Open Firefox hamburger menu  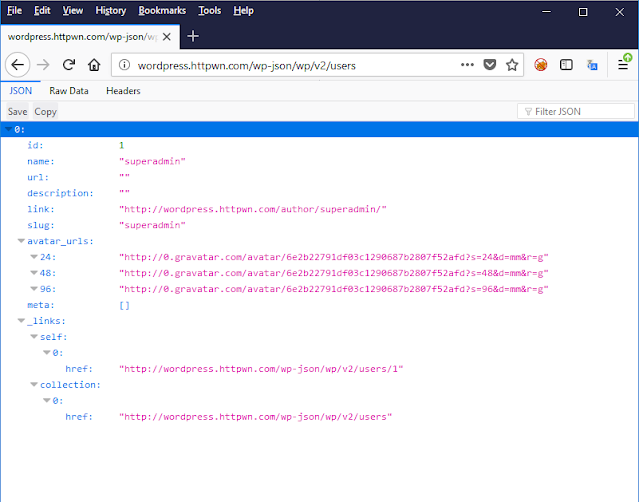(x=623, y=65)
